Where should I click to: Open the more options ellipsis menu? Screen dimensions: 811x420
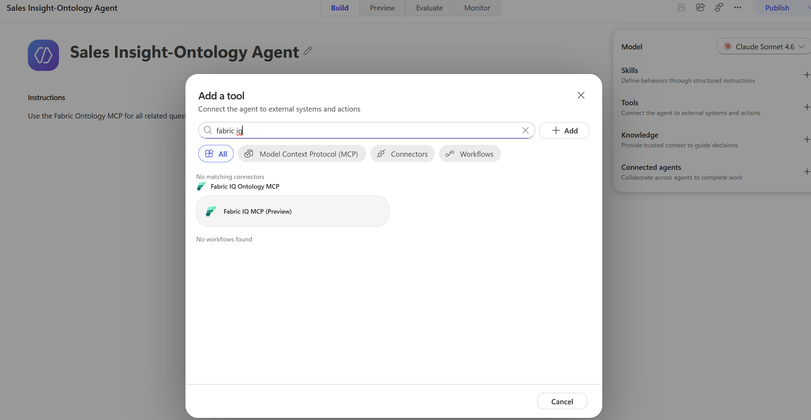click(x=738, y=7)
